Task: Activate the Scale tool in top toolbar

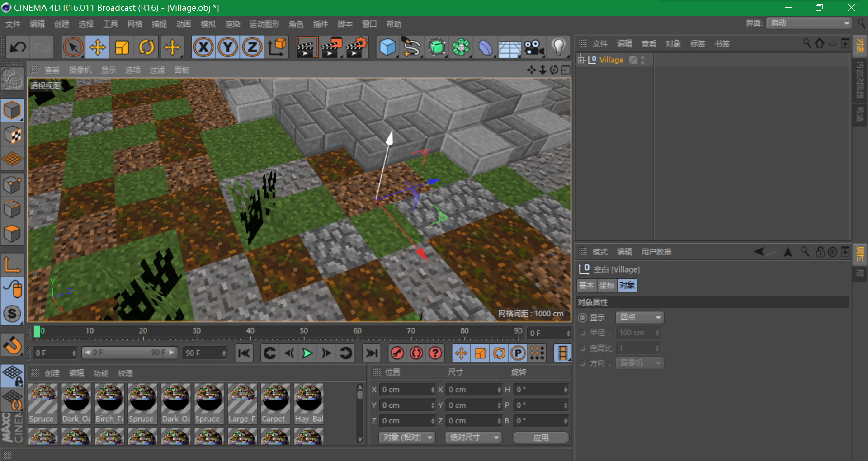Action: 122,47
